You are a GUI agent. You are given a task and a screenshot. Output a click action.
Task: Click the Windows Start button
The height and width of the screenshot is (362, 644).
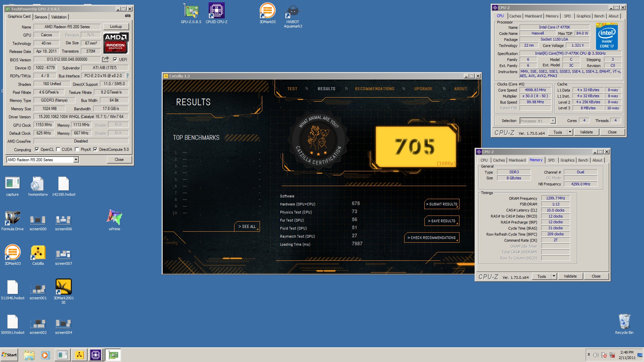[x=9, y=355]
